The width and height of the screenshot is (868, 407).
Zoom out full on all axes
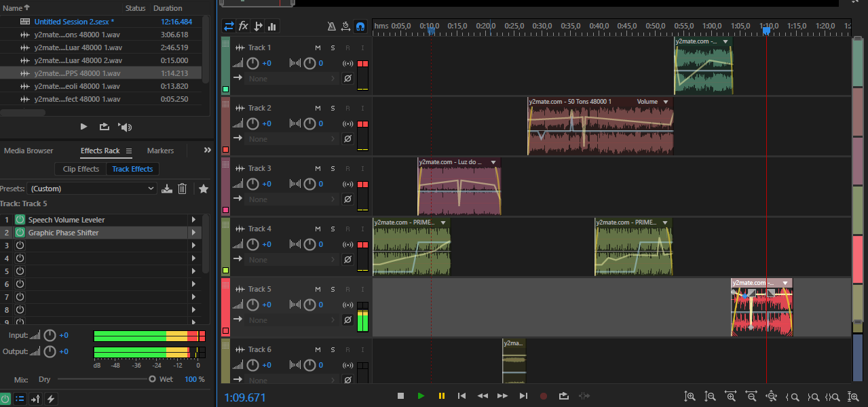(x=772, y=396)
